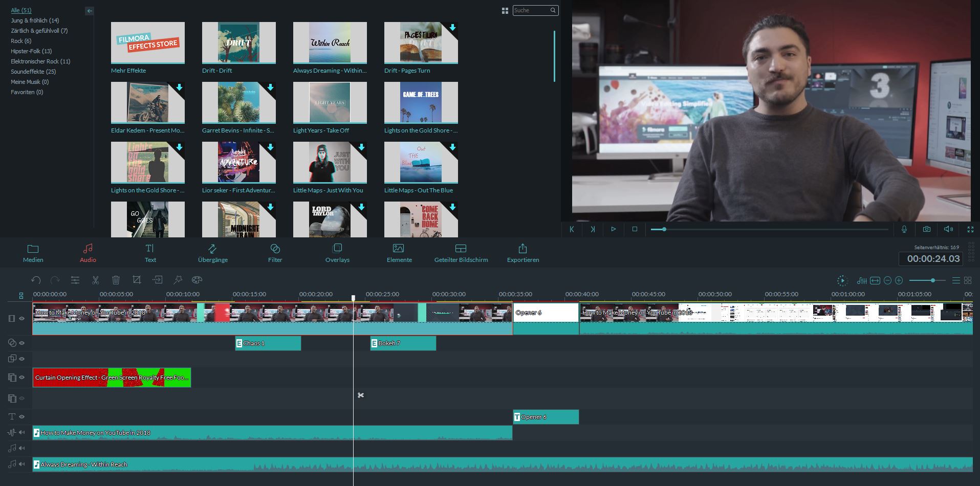Stop the preview playback

pyautogui.click(x=635, y=229)
